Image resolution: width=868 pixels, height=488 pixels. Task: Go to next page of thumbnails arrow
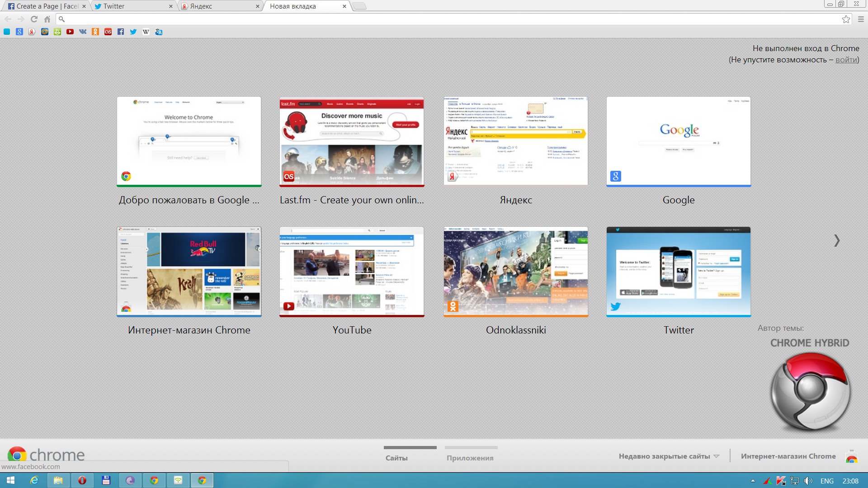click(x=837, y=240)
